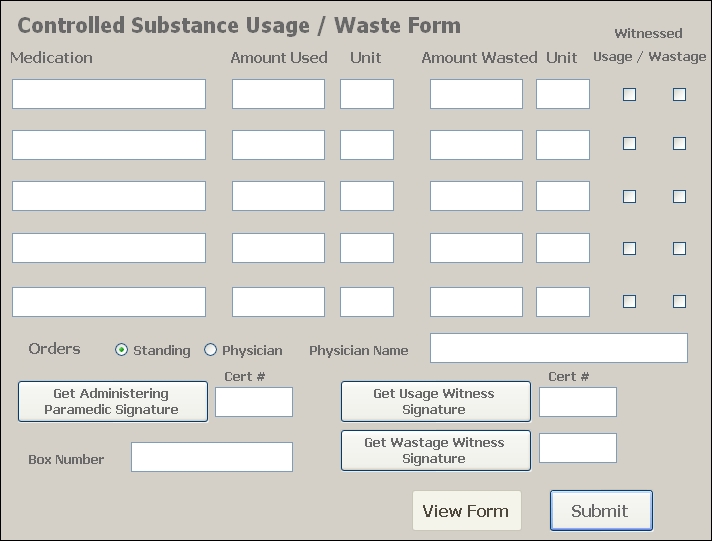Image resolution: width=712 pixels, height=541 pixels.
Task: Focus the administering paramedic Cert # field
Action: coord(254,402)
